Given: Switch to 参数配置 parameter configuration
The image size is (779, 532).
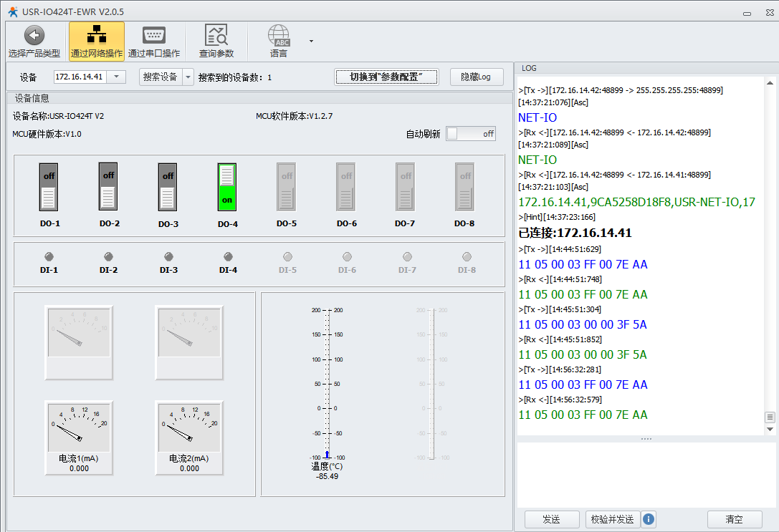Looking at the screenshot, I should tap(386, 77).
